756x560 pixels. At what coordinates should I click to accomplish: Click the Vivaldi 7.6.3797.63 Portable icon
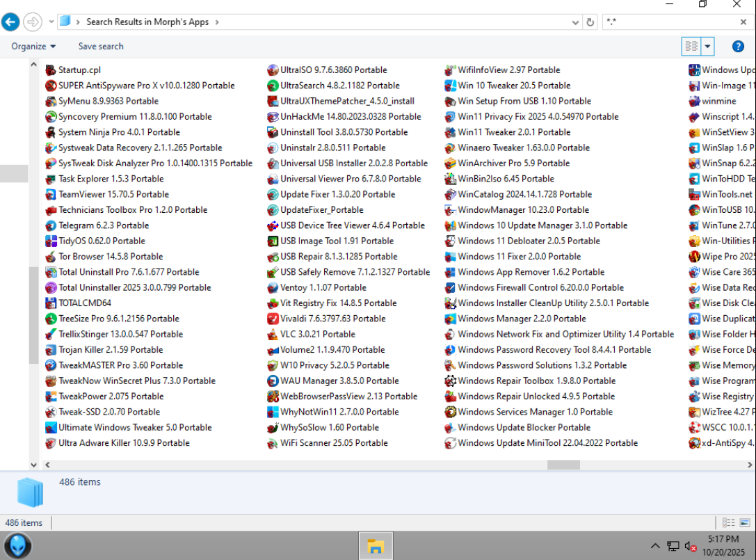point(273,319)
